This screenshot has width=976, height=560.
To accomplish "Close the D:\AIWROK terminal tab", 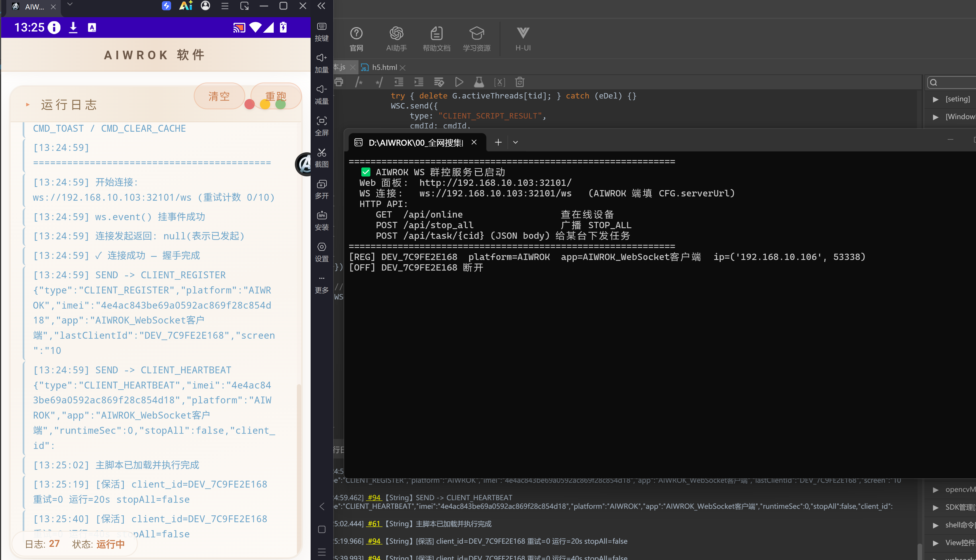I will 474,142.
